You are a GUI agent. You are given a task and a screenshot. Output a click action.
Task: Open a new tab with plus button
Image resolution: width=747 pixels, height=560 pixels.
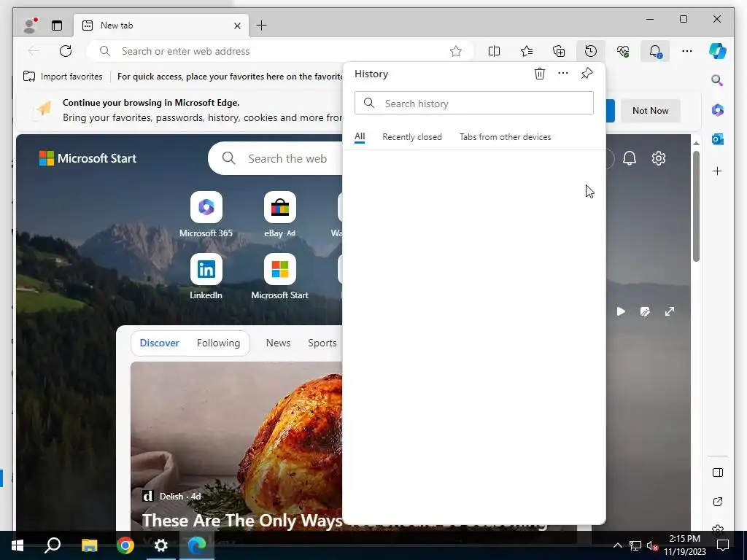262,26
